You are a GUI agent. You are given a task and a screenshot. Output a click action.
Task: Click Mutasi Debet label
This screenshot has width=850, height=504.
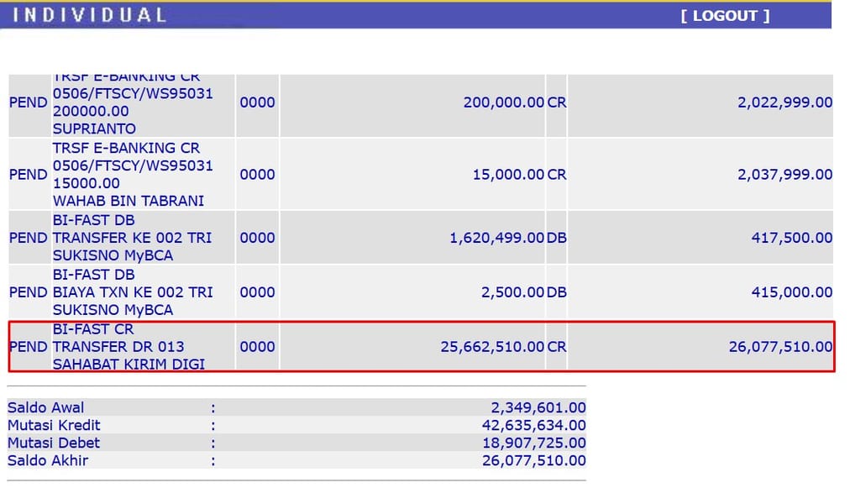click(54, 444)
